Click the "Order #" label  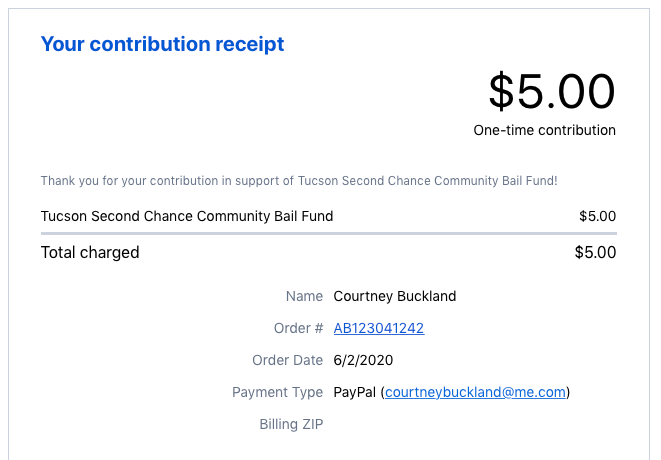point(298,328)
